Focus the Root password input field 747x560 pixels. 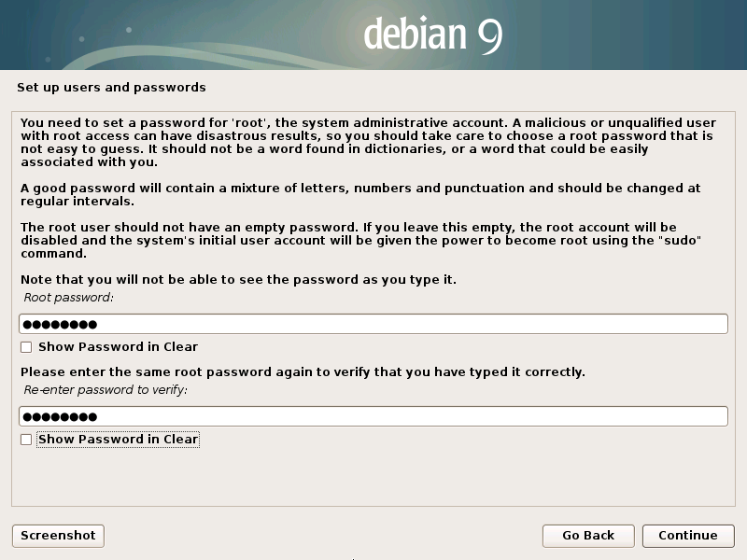(373, 324)
